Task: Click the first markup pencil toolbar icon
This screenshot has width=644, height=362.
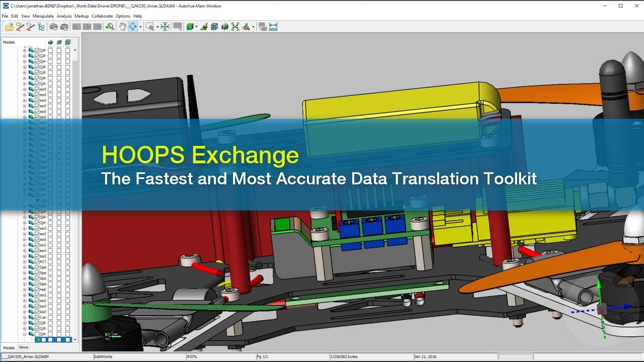Action: click(20, 27)
